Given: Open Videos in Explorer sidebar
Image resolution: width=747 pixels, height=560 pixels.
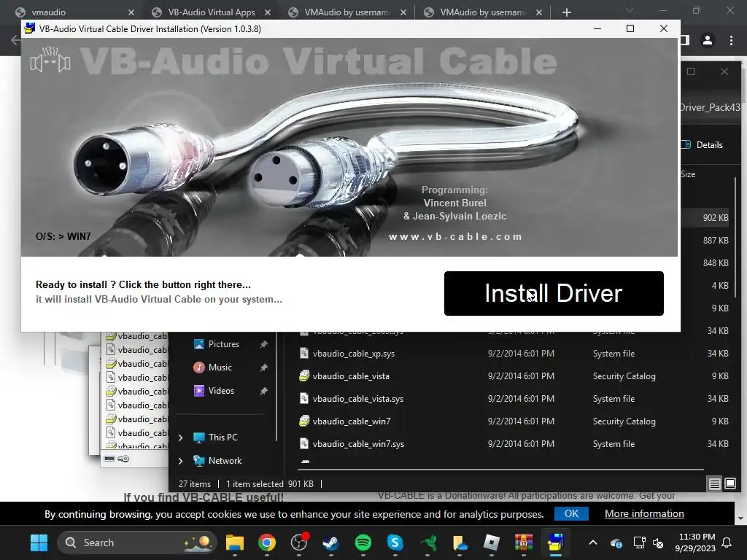Looking at the screenshot, I should pyautogui.click(x=221, y=391).
